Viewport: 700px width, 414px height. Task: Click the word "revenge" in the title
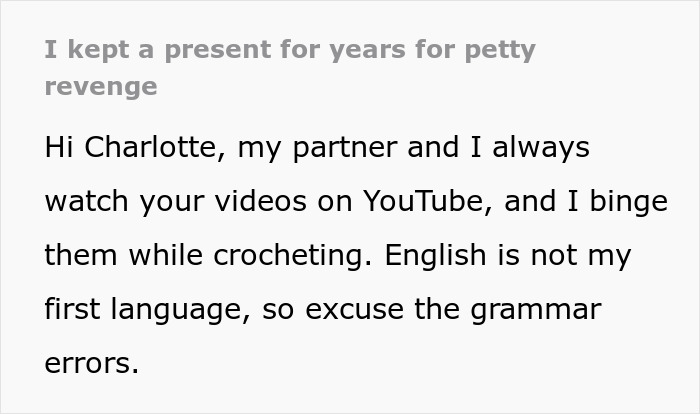[x=101, y=86]
